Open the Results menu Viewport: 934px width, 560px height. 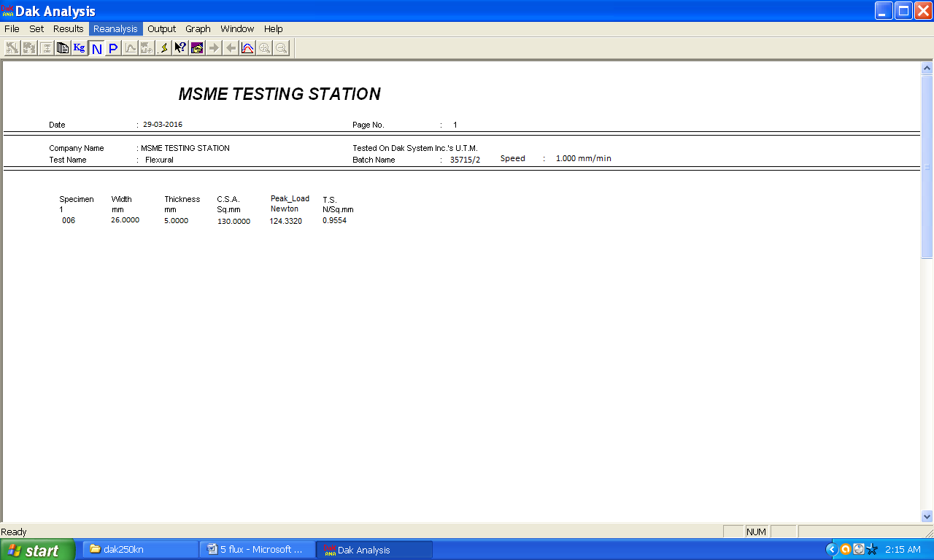click(69, 29)
